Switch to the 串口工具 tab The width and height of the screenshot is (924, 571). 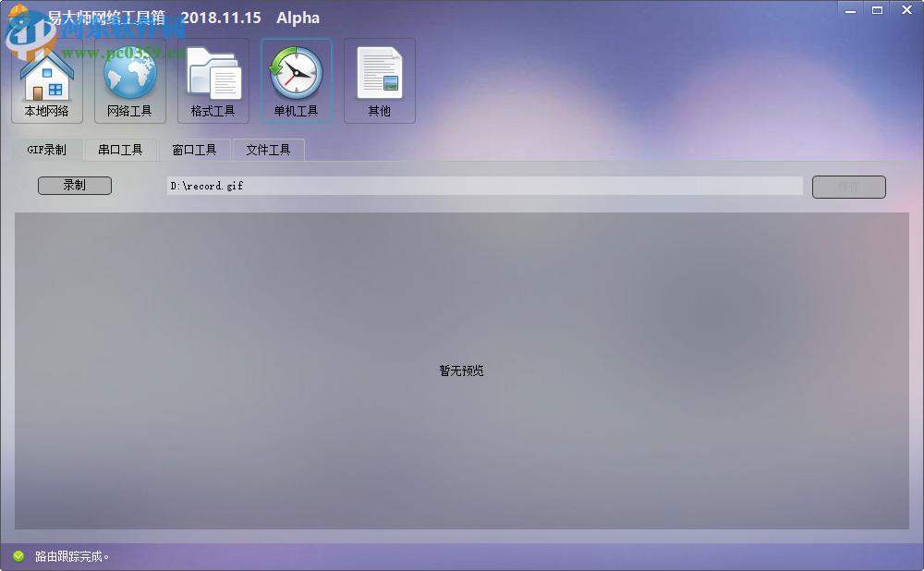(x=120, y=149)
